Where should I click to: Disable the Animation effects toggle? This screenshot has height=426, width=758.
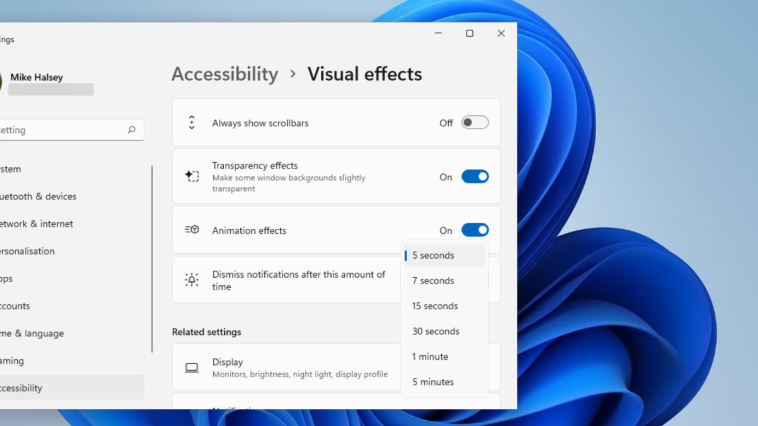(475, 230)
